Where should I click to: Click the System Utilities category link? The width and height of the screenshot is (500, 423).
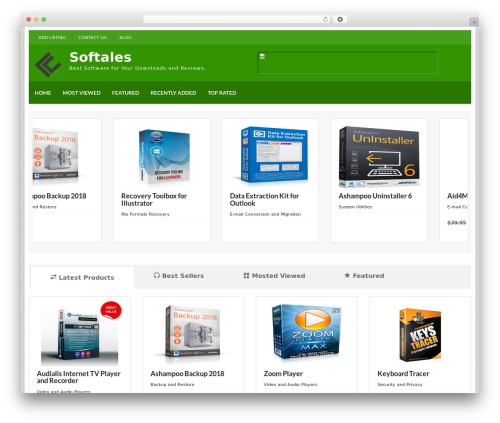[355, 207]
